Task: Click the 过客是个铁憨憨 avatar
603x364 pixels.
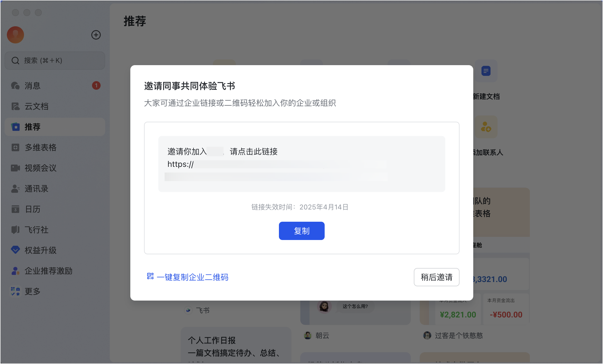Action: pyautogui.click(x=427, y=335)
